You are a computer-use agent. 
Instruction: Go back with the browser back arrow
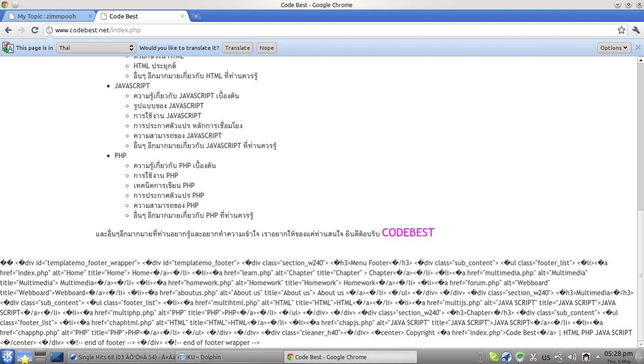click(8, 30)
